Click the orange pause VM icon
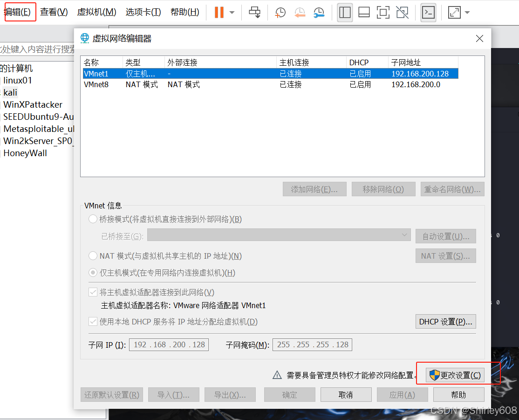The height and width of the screenshot is (420, 519). (219, 12)
